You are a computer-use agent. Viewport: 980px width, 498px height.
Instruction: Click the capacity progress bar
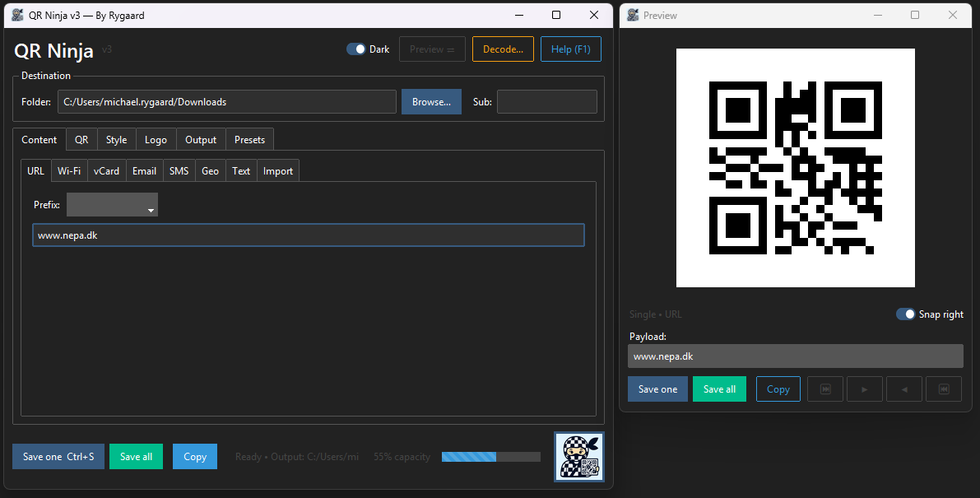pos(490,457)
